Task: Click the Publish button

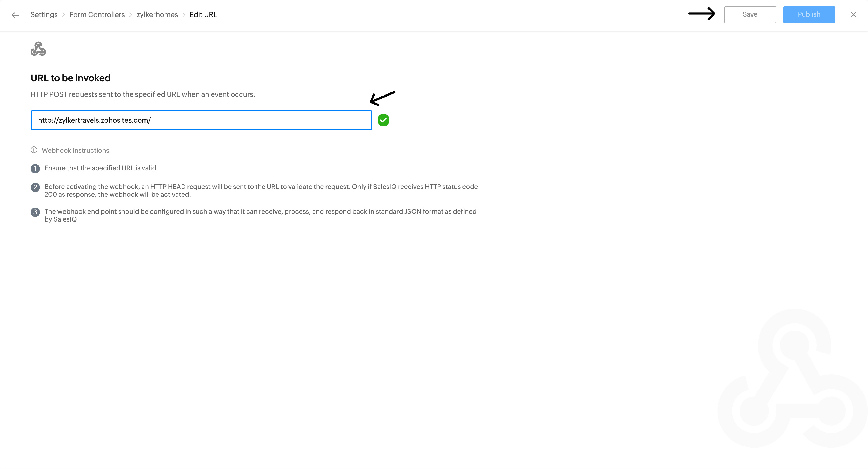Action: [x=809, y=14]
